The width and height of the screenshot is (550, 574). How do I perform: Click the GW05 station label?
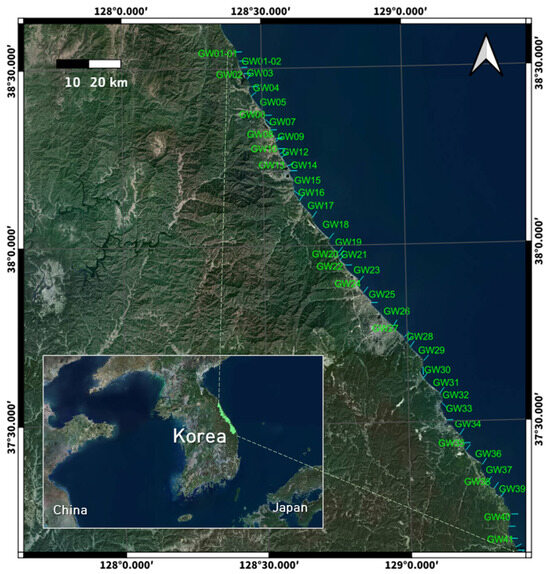[x=273, y=102]
